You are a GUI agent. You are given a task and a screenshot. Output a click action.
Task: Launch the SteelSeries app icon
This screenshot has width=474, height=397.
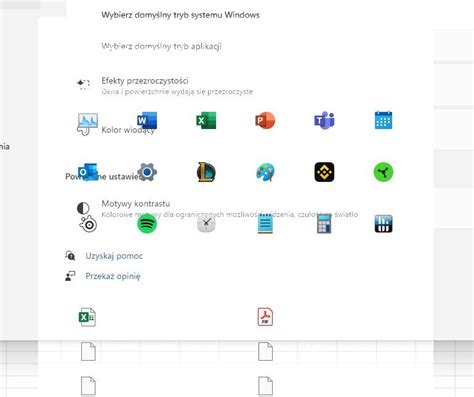point(88,224)
